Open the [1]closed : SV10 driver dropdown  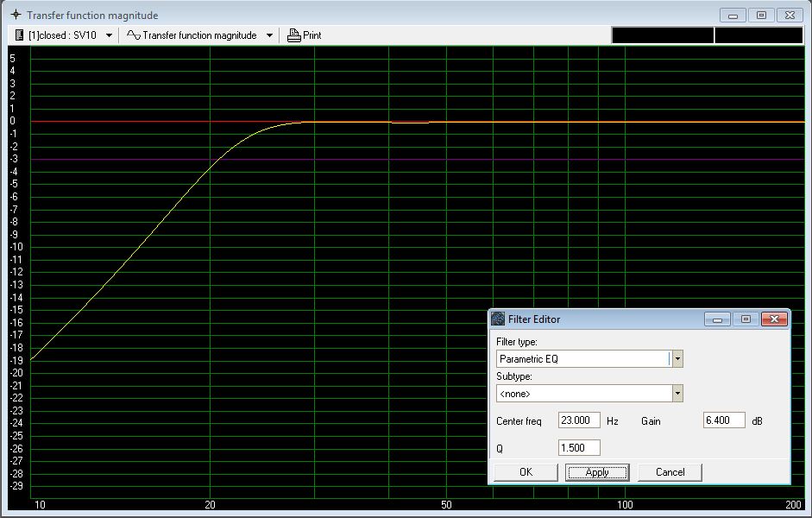pyautogui.click(x=110, y=35)
